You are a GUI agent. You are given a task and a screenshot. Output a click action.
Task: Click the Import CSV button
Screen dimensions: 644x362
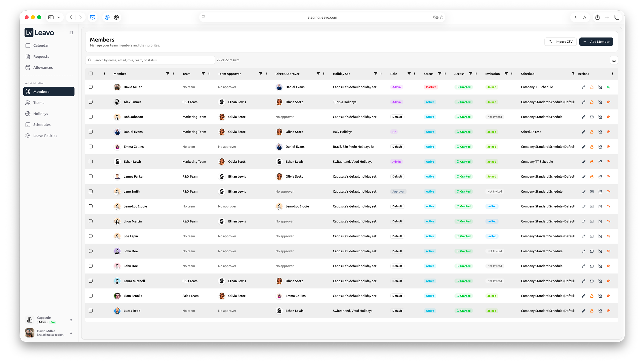point(560,41)
